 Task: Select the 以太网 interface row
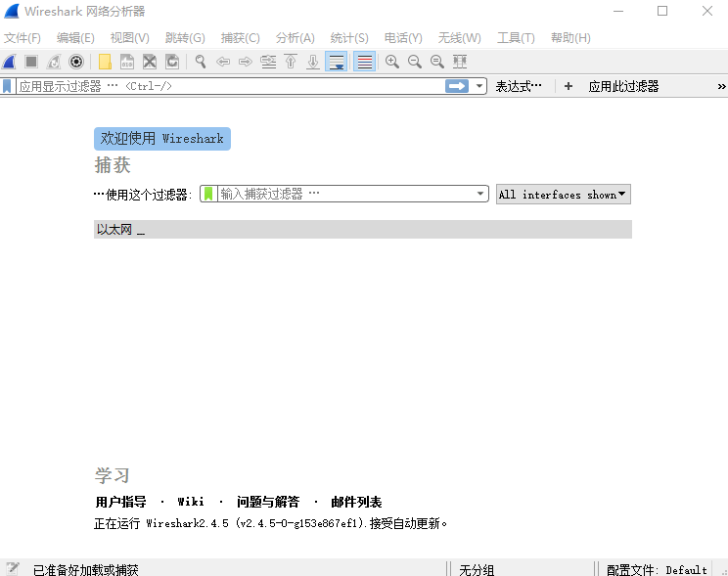click(x=363, y=229)
